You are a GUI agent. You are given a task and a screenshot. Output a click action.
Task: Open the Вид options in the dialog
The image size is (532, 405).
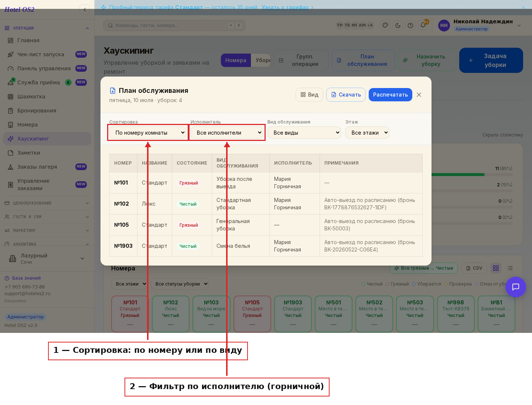click(309, 95)
